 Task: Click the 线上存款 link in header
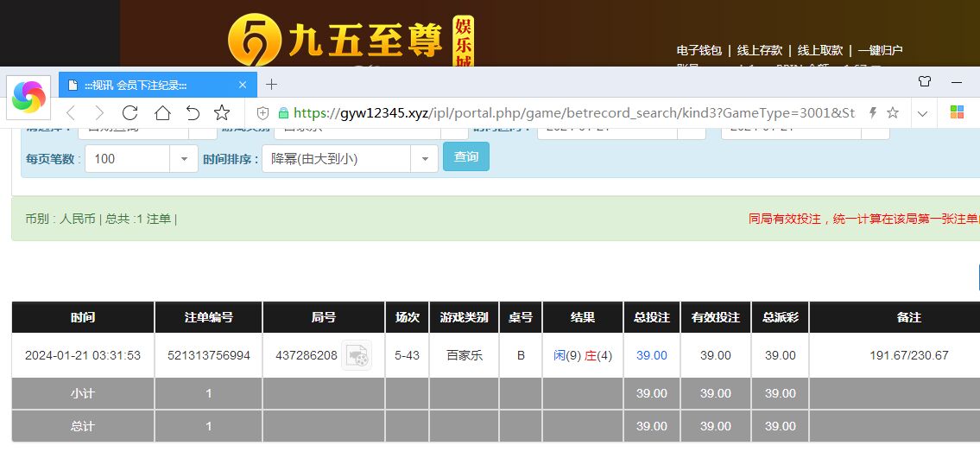point(760,50)
